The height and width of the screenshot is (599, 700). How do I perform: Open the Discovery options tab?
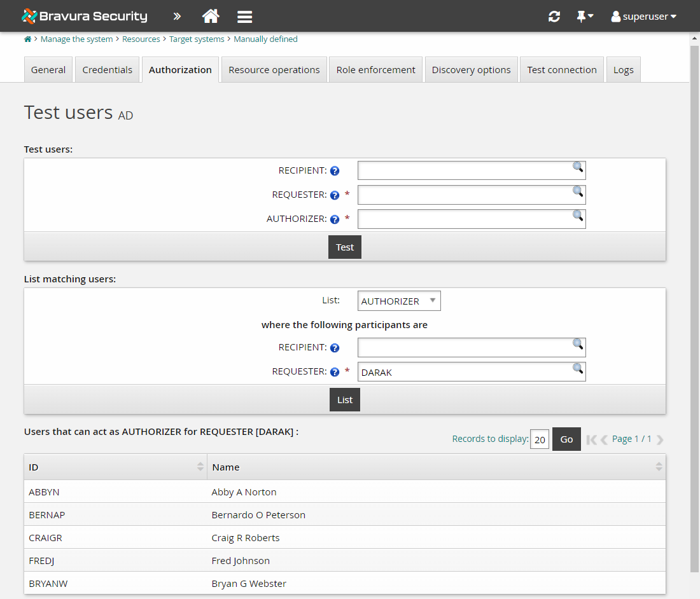click(x=471, y=69)
